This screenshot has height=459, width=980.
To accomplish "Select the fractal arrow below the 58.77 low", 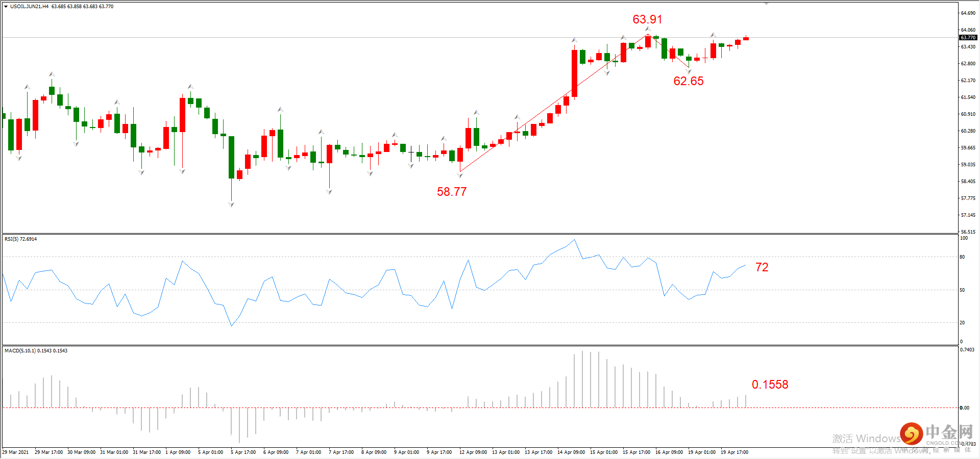I will tap(460, 175).
